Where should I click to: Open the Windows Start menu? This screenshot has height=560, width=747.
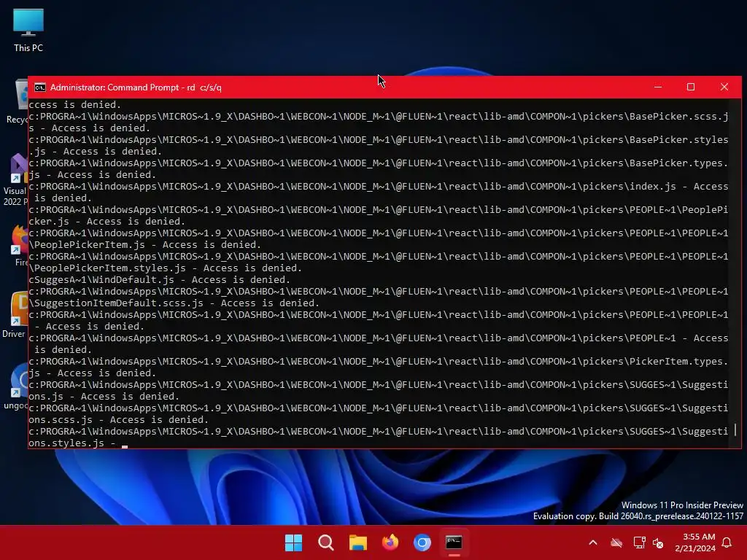click(293, 542)
